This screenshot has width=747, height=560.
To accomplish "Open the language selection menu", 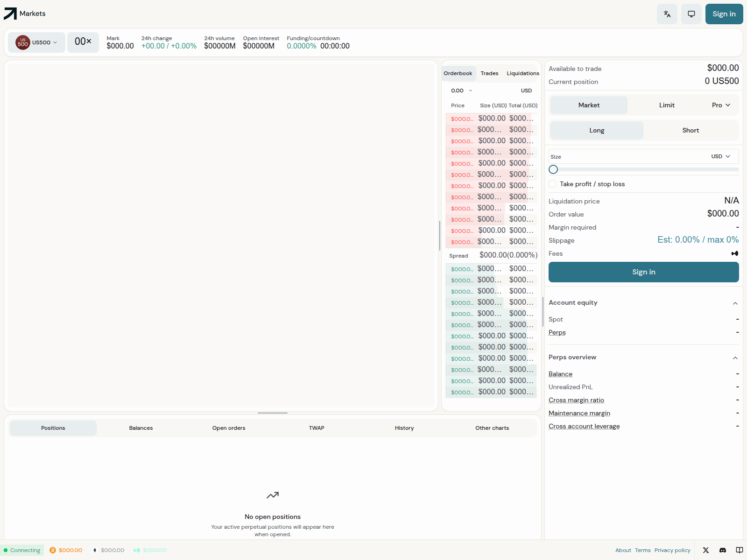I will [667, 14].
